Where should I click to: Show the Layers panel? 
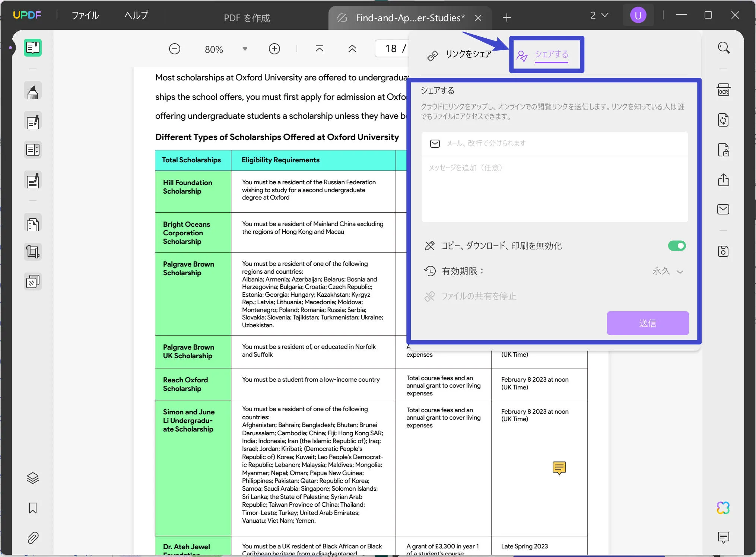point(33,478)
